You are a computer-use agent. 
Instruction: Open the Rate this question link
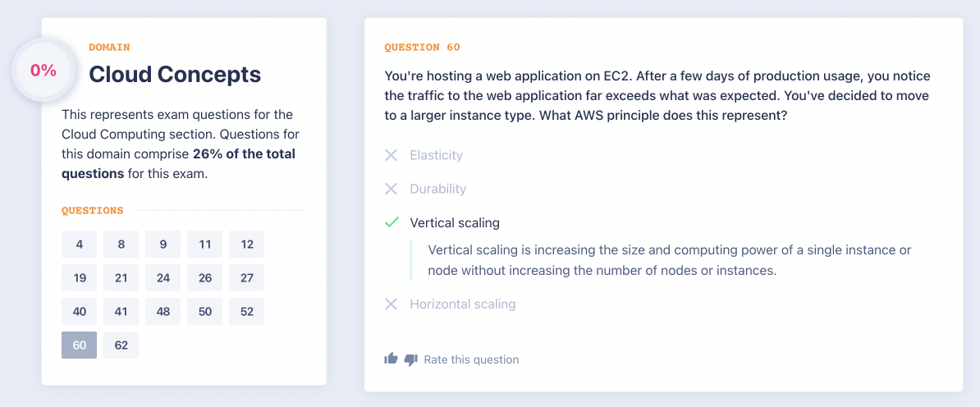(x=471, y=359)
